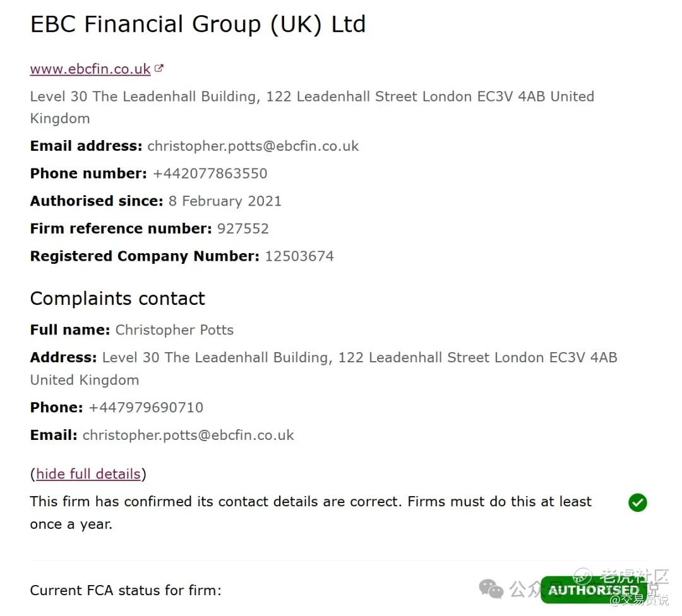
Task: Click the green confirmed checkmark icon
Action: (x=638, y=503)
